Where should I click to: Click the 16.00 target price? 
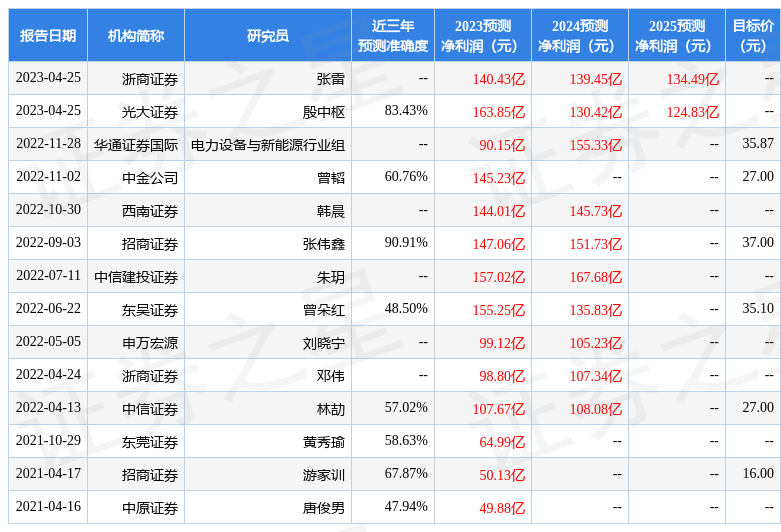click(758, 474)
